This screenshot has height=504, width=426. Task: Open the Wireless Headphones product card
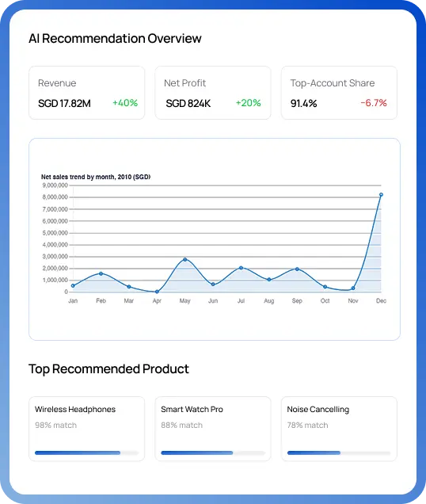(87, 429)
